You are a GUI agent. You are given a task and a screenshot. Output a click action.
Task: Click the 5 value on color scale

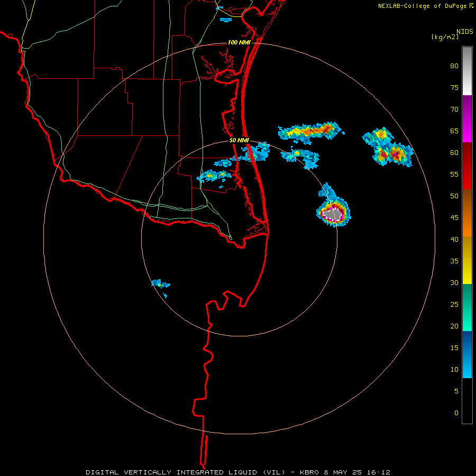[x=456, y=391]
